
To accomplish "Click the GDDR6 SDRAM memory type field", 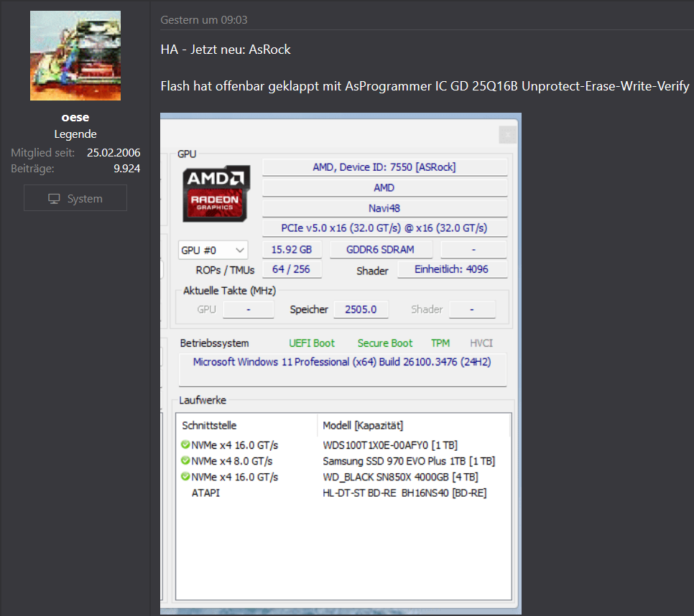I will (x=381, y=249).
